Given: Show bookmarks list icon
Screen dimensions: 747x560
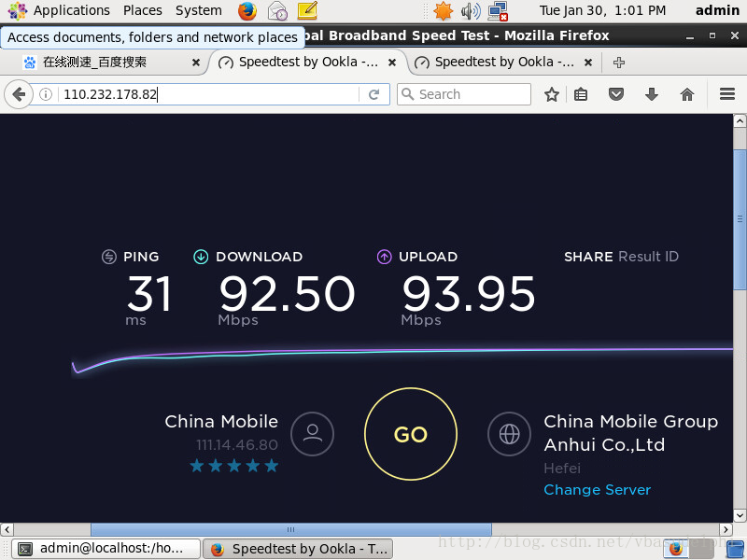Looking at the screenshot, I should [581, 94].
